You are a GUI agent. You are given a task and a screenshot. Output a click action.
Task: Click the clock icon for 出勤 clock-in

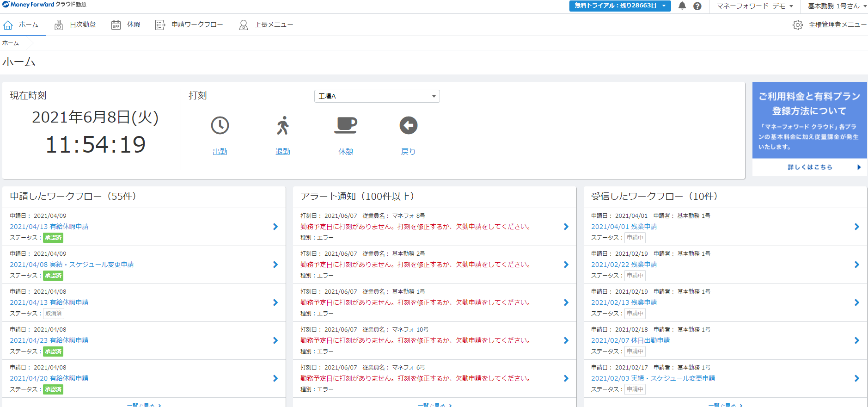(220, 125)
